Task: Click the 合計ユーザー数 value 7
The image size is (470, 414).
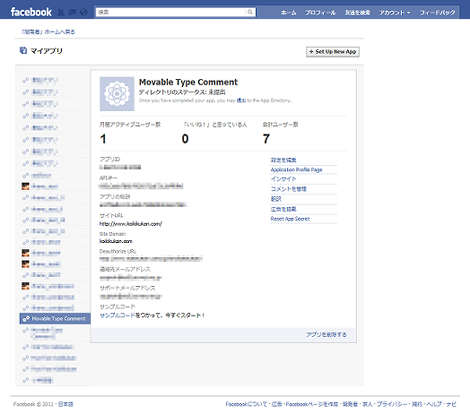Action: (x=266, y=139)
